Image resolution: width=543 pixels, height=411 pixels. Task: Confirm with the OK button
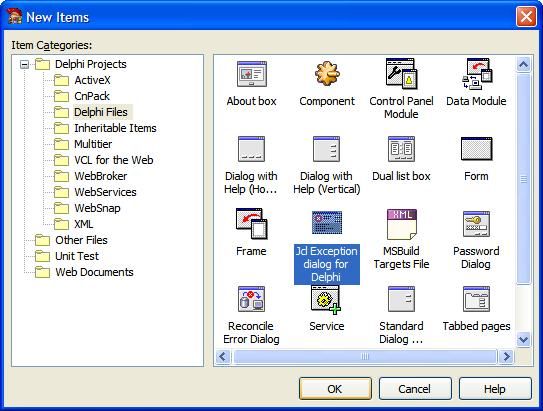335,388
